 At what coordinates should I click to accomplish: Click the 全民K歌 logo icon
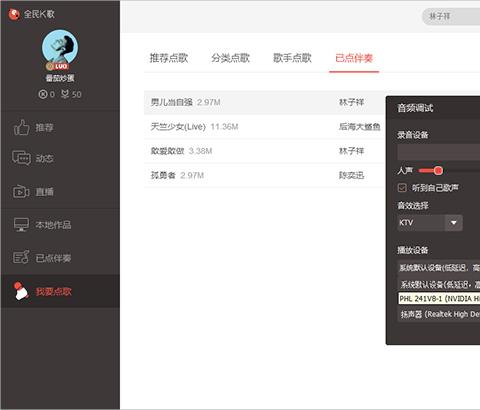(14, 14)
